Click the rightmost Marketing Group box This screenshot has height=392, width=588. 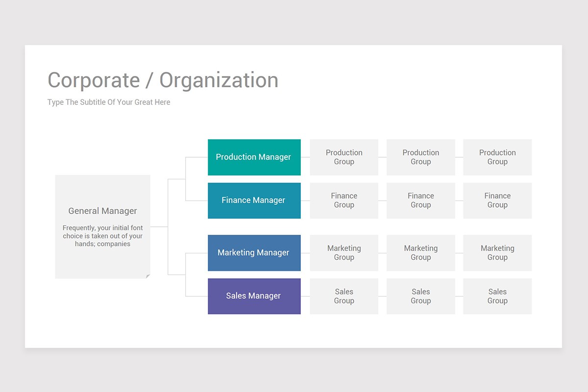click(x=497, y=252)
